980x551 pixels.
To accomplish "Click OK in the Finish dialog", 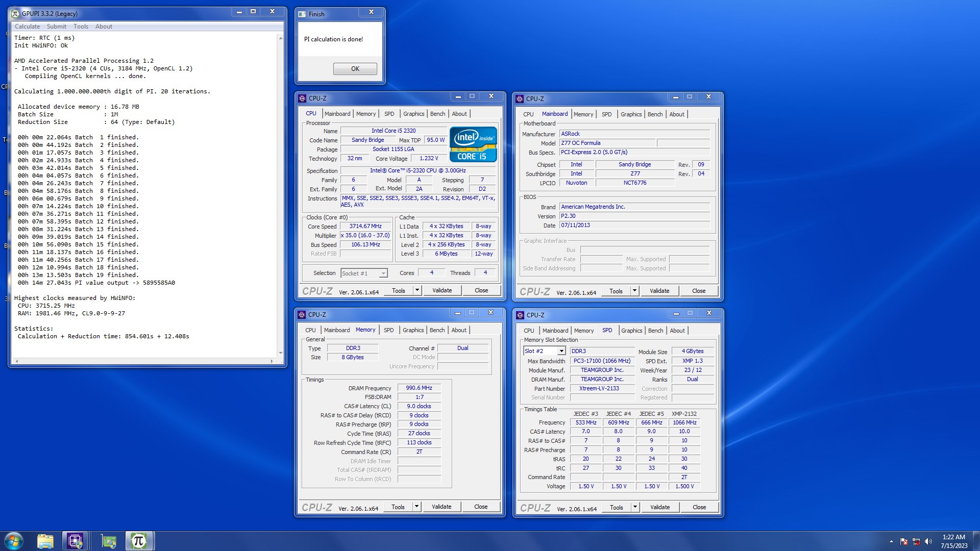I will coord(355,69).
